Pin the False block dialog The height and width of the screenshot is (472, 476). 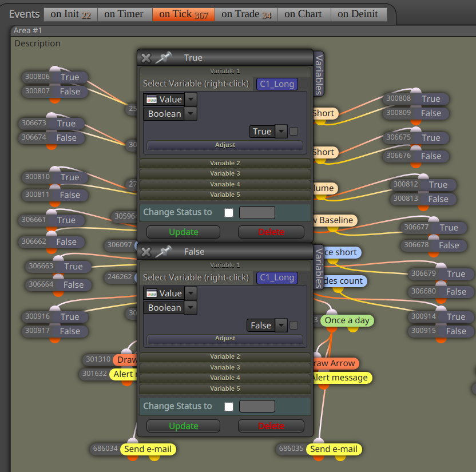click(163, 251)
